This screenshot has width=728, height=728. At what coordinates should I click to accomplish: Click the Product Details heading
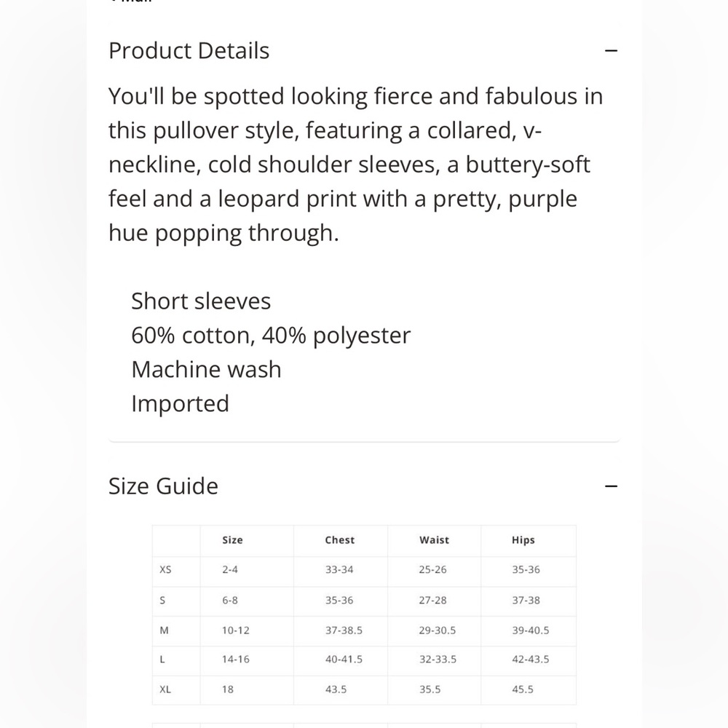189,50
